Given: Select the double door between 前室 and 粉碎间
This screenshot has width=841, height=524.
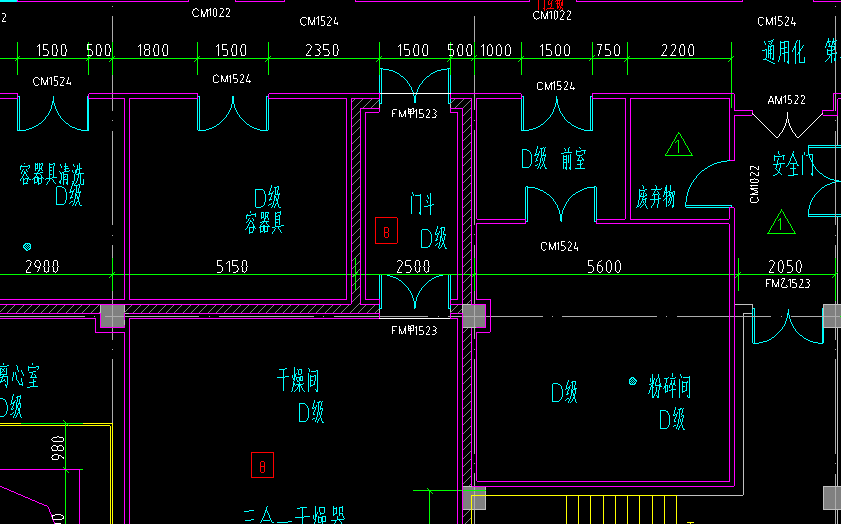Looking at the screenshot, I should pos(561,204).
